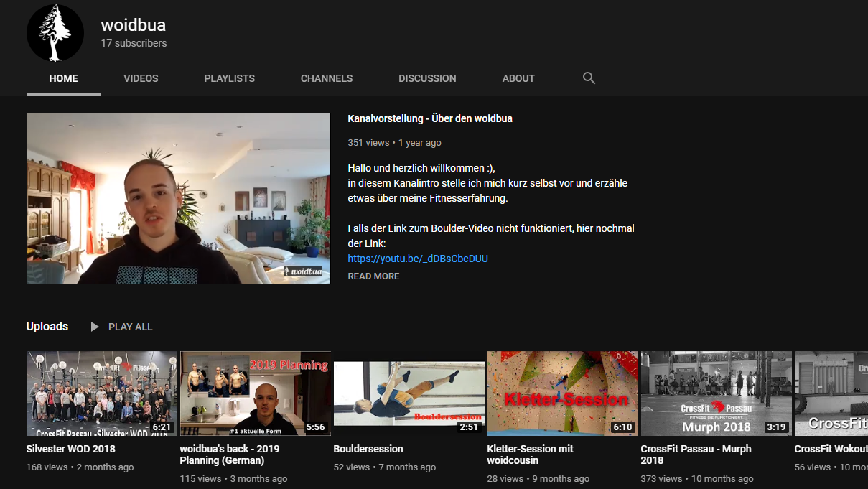Open the VIDEOS tab
Viewport: 868px width, 489px height.
141,78
